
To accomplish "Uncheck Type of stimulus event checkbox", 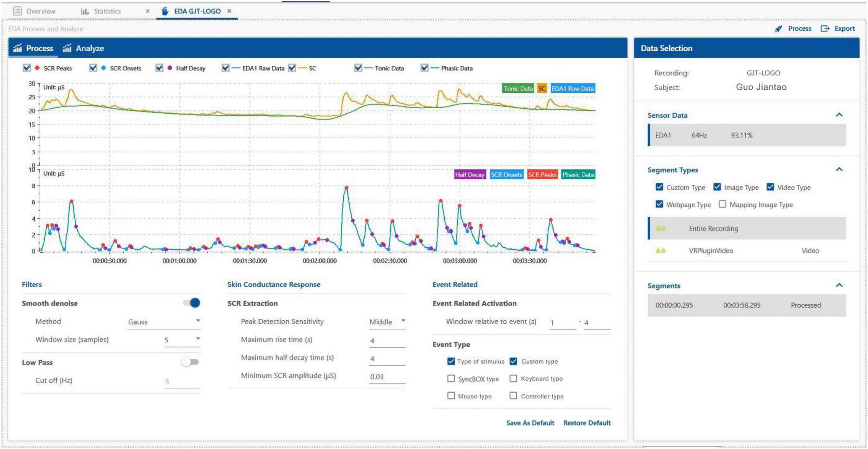I will click(x=451, y=361).
